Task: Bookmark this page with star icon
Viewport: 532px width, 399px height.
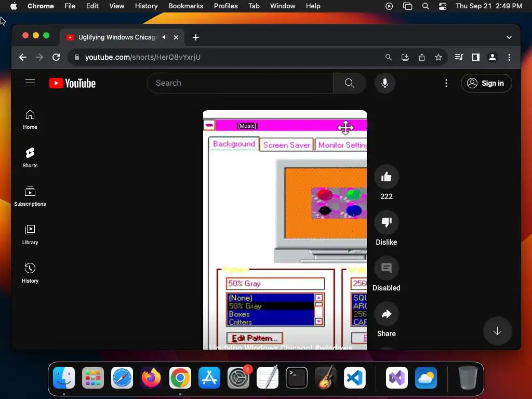Action: [x=438, y=57]
